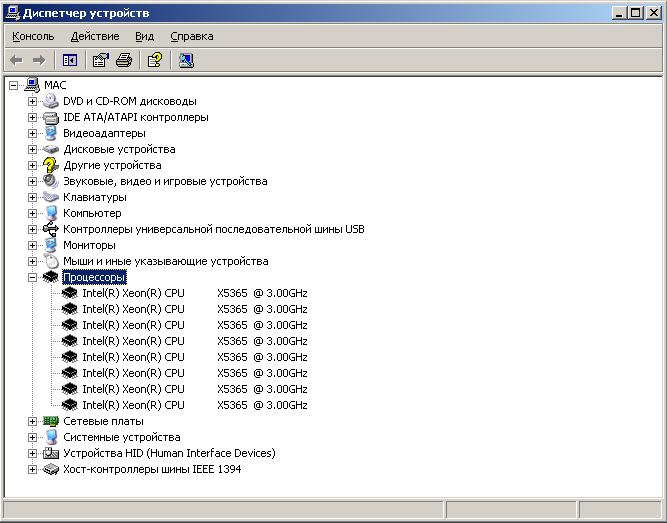Screen dimensions: 667x523
Task: Expand the Мониторы category
Action: [32, 246]
